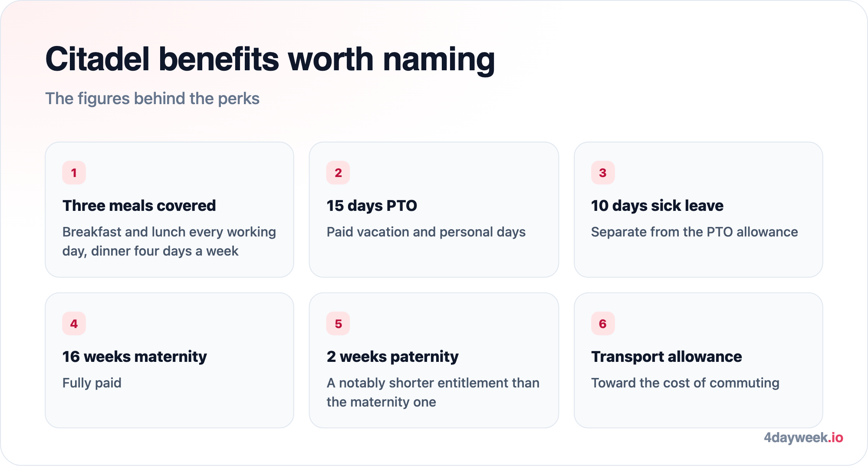Select the 'Transport allowance' heading
This screenshot has height=466, width=868.
point(666,357)
